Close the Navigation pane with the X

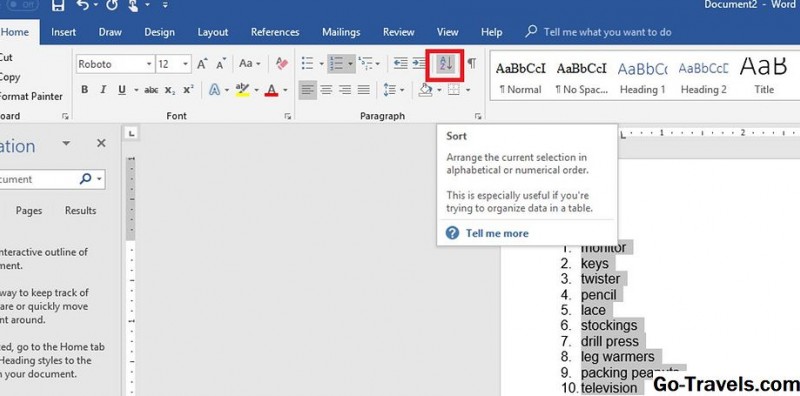coord(101,143)
